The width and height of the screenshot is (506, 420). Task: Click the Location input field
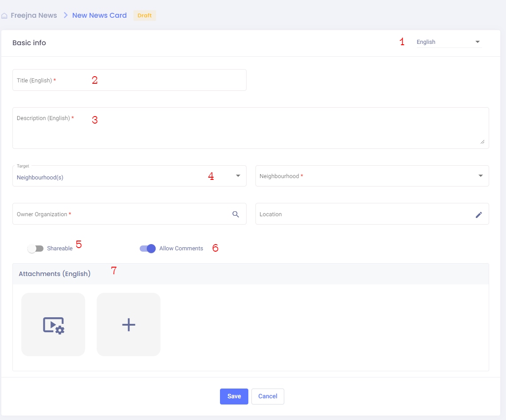pos(364,214)
